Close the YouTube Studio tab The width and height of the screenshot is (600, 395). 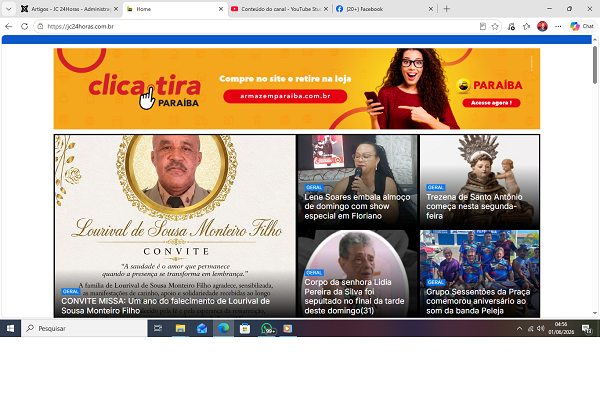[x=326, y=9]
